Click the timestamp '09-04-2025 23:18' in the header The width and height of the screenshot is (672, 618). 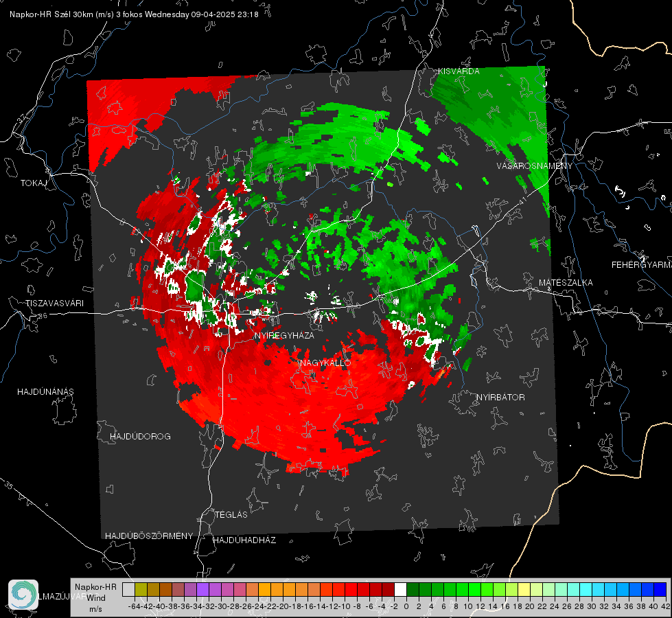224,14
